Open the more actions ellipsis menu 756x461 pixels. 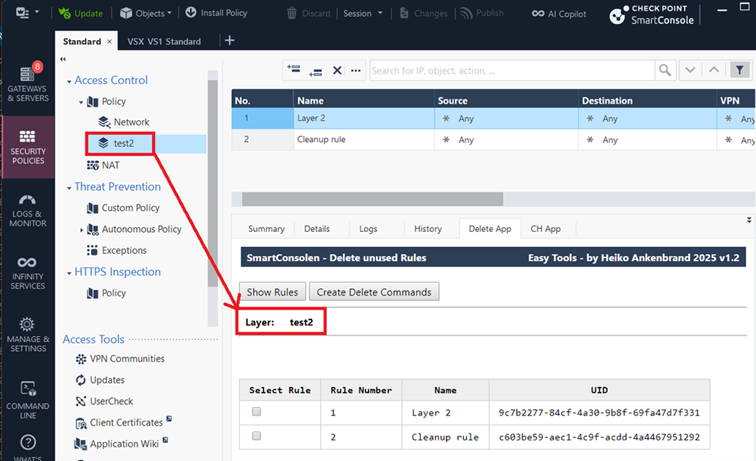(x=356, y=71)
